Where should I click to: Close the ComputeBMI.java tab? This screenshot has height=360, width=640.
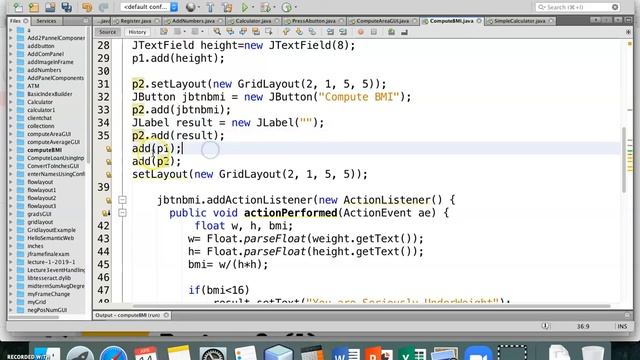[479, 21]
